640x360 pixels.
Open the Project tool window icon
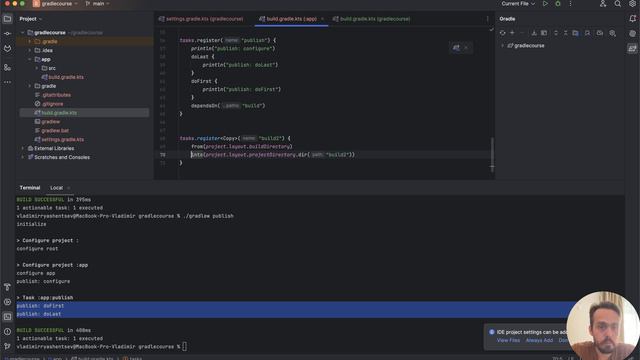point(7,19)
